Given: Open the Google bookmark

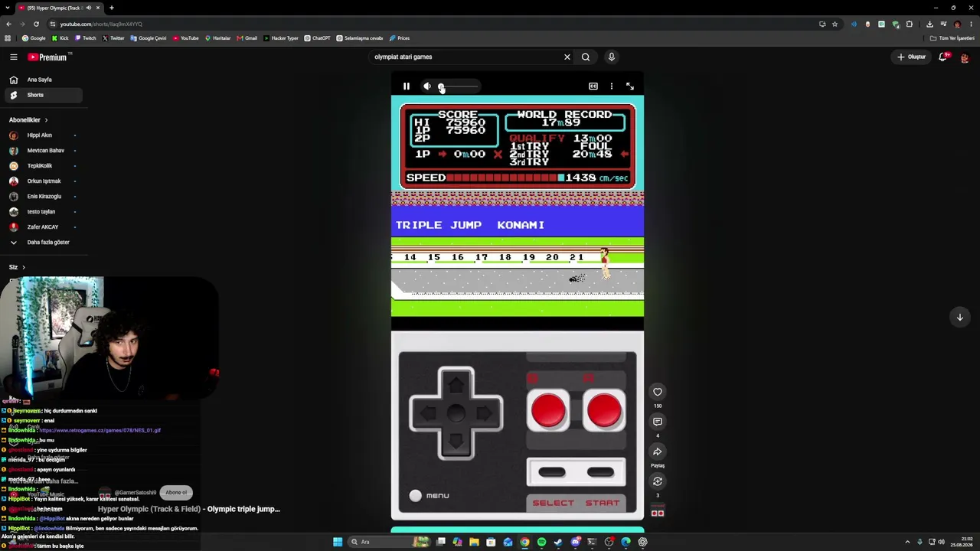Looking at the screenshot, I should (34, 38).
